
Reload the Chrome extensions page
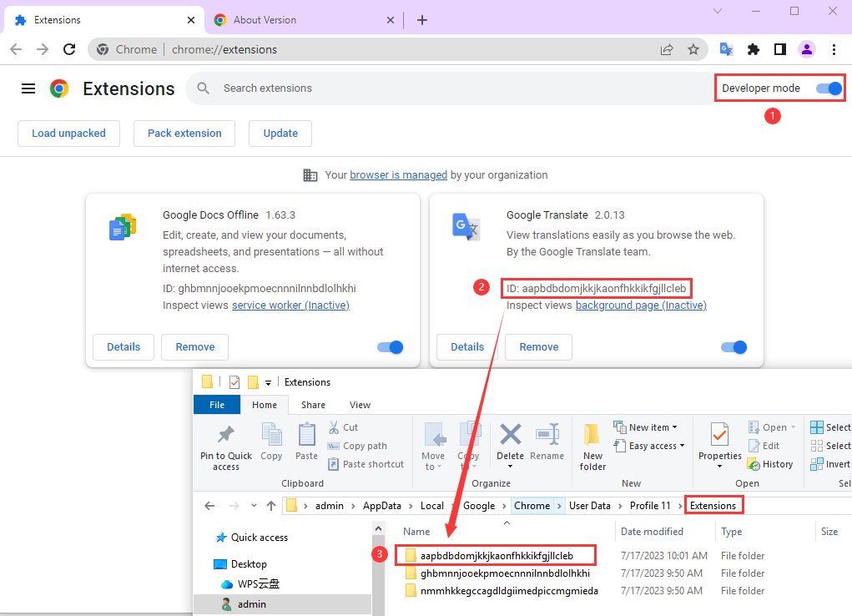point(69,49)
